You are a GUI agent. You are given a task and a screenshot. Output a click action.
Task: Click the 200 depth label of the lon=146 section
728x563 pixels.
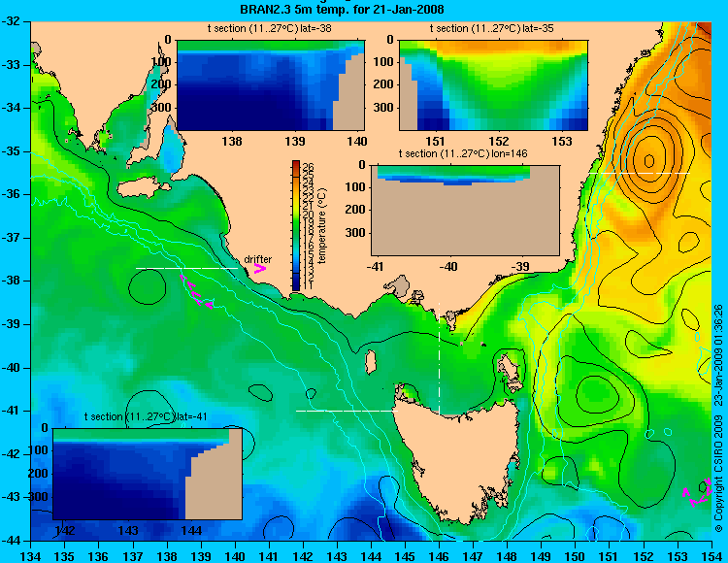(355, 210)
